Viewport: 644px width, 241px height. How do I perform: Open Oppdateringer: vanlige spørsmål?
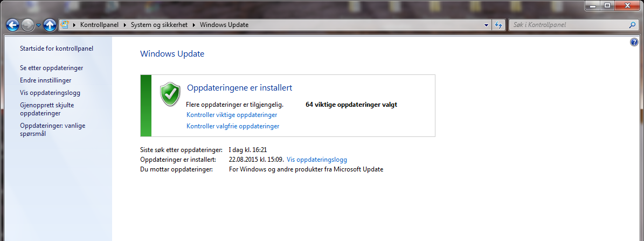tap(53, 130)
